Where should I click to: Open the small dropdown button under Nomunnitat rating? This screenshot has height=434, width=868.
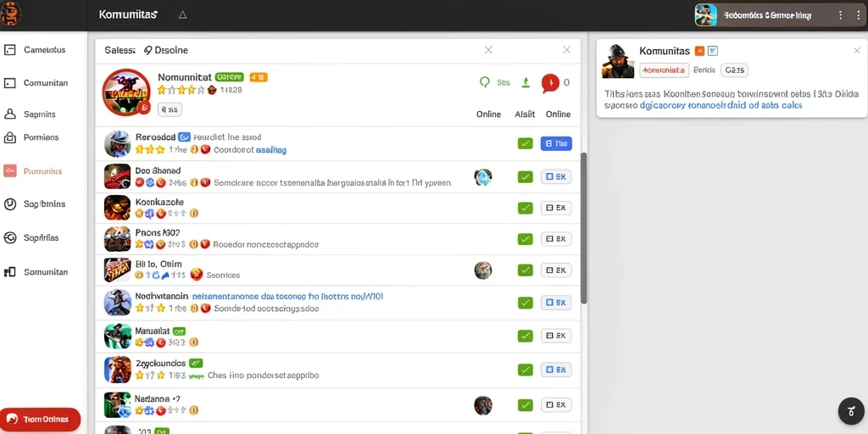(x=170, y=109)
